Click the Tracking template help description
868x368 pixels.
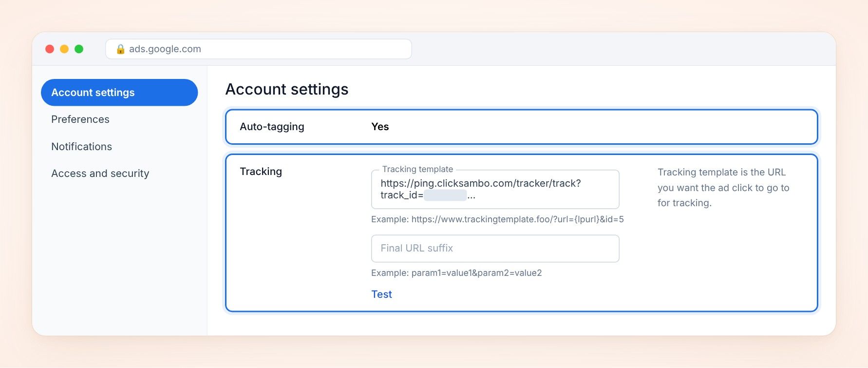[723, 188]
